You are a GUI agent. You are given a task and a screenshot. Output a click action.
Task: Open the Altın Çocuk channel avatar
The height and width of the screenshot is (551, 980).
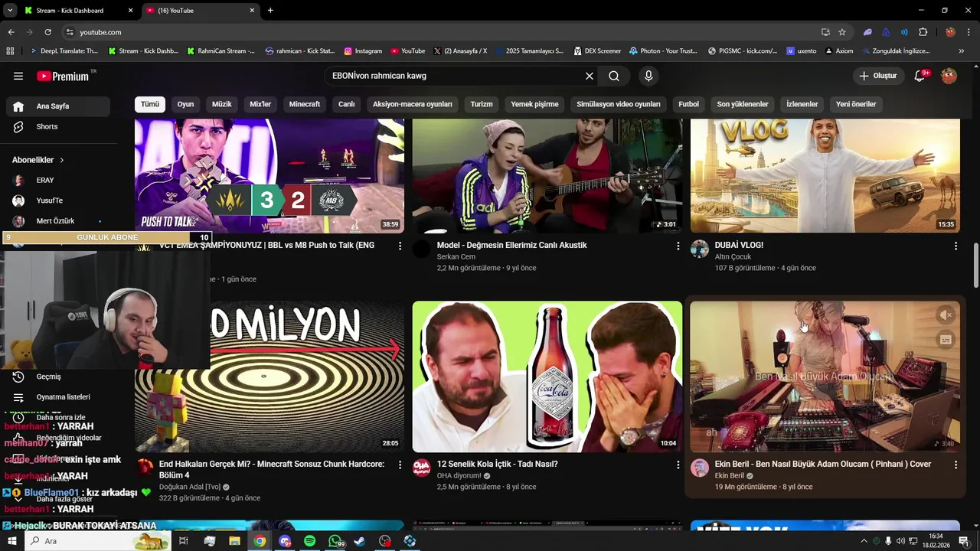(700, 249)
